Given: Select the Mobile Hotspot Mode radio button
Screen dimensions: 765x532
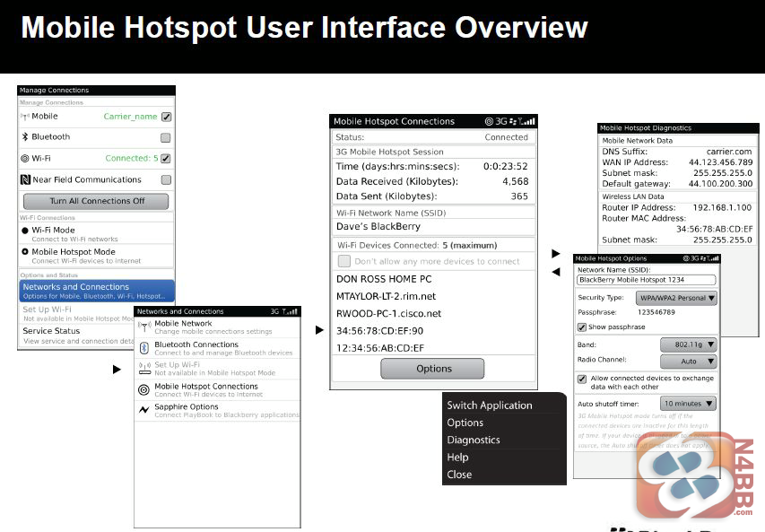Looking at the screenshot, I should click(x=25, y=252).
